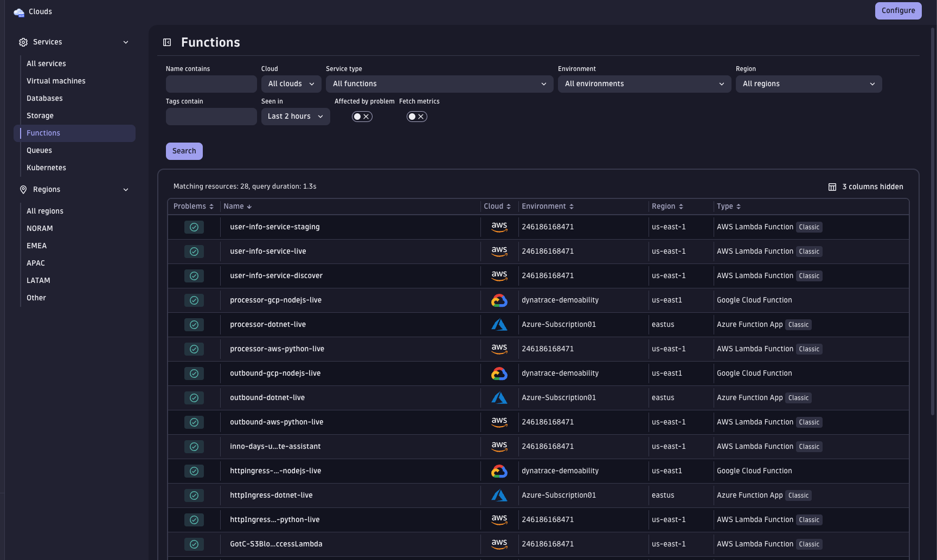Click the Google Cloud icon on outbound-gcp-nodejs-live

[499, 373]
